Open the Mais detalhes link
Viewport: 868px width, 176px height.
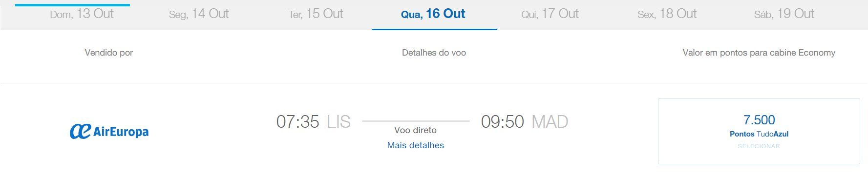(x=416, y=145)
